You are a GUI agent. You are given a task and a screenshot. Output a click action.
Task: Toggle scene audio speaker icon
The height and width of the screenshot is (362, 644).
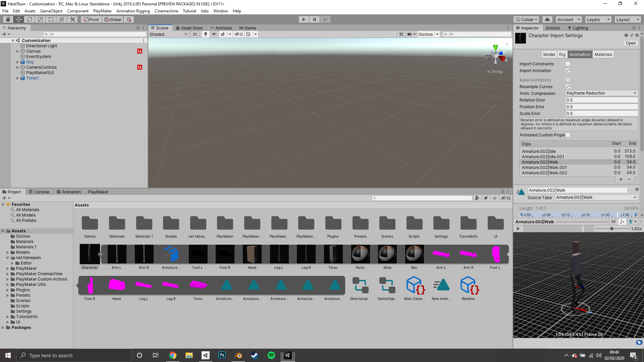214,34
